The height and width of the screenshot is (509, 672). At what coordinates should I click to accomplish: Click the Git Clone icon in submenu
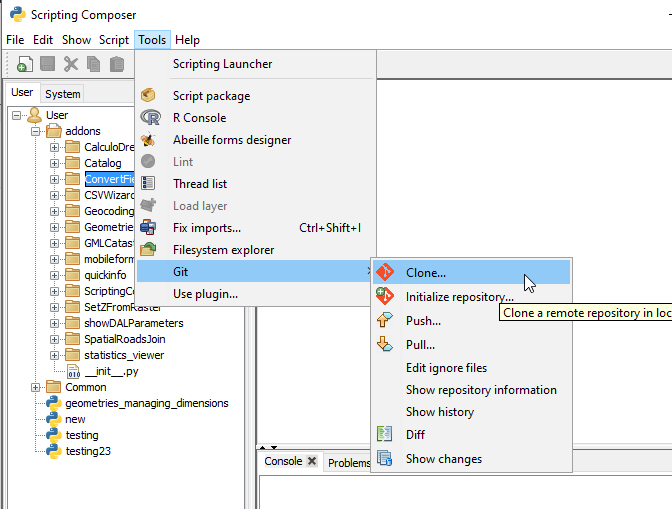point(385,272)
